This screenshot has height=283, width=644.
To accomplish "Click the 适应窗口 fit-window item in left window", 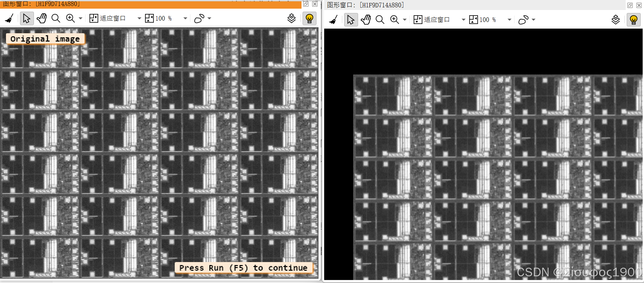I will tap(107, 18).
